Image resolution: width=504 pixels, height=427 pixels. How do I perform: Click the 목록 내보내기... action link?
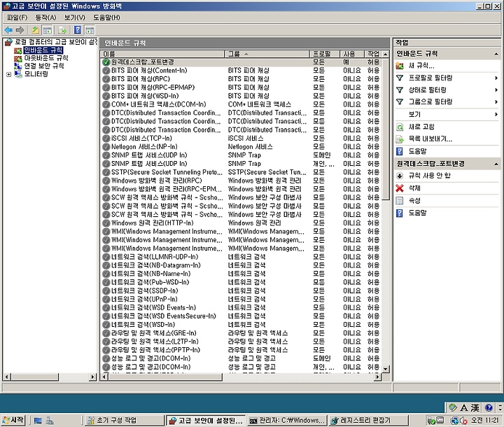430,139
